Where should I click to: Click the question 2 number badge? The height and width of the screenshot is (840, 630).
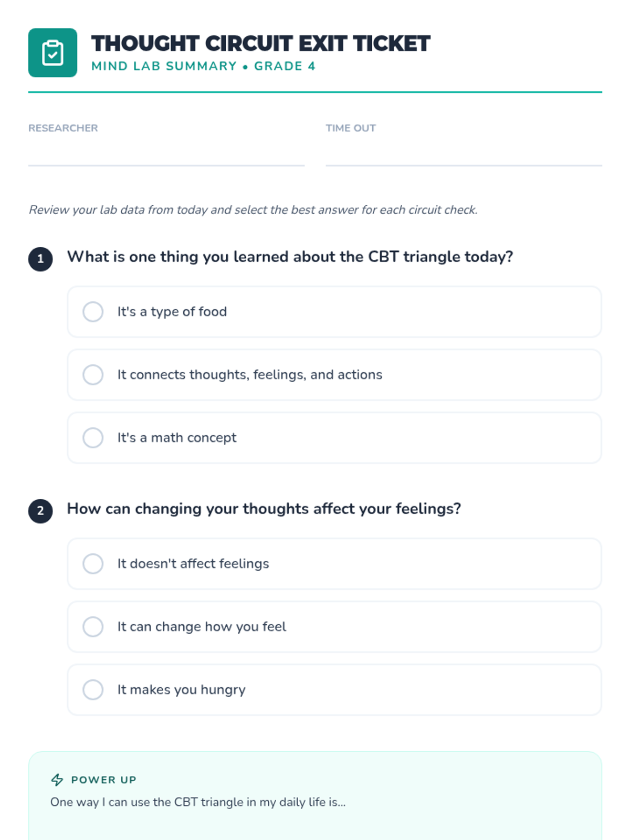tap(40, 511)
